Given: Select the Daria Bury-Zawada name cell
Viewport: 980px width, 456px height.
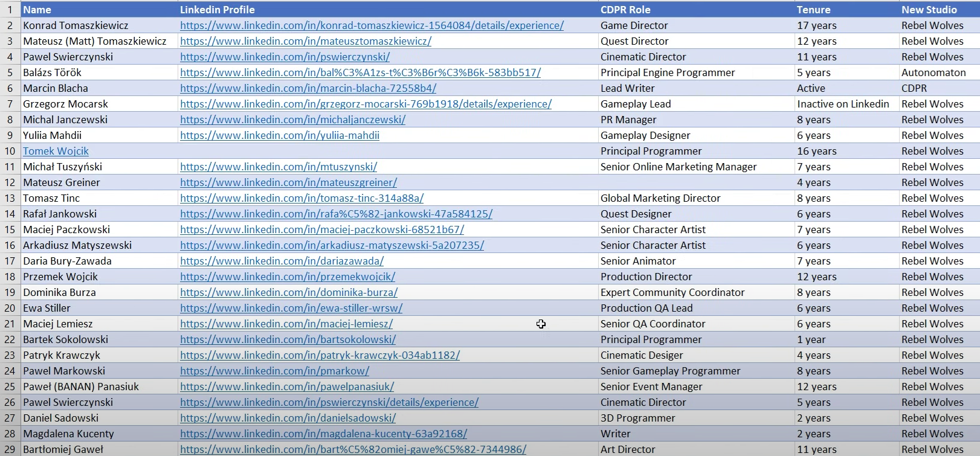Looking at the screenshot, I should tap(99, 261).
